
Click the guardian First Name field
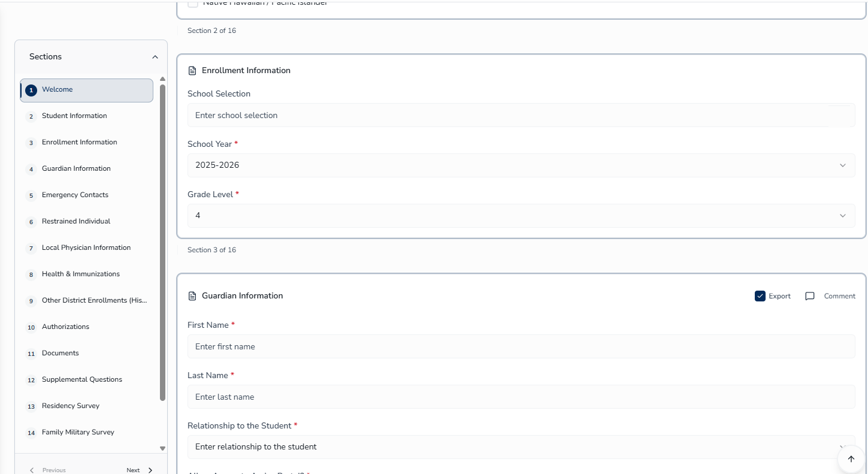pyautogui.click(x=521, y=346)
